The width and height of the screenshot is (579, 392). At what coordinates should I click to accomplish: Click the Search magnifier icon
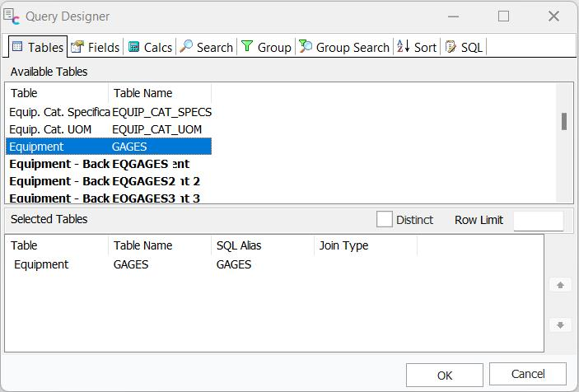point(187,47)
